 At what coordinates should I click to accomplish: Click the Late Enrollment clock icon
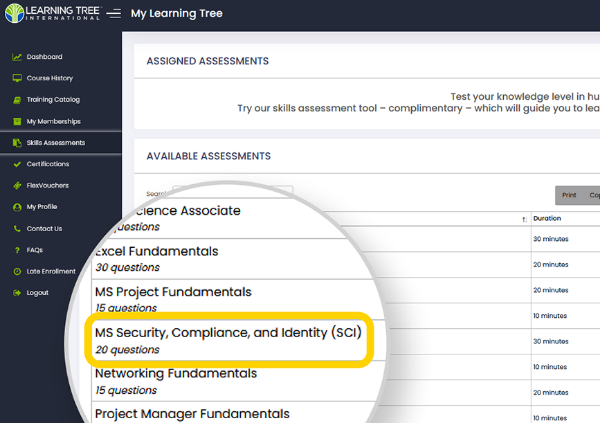(x=17, y=271)
